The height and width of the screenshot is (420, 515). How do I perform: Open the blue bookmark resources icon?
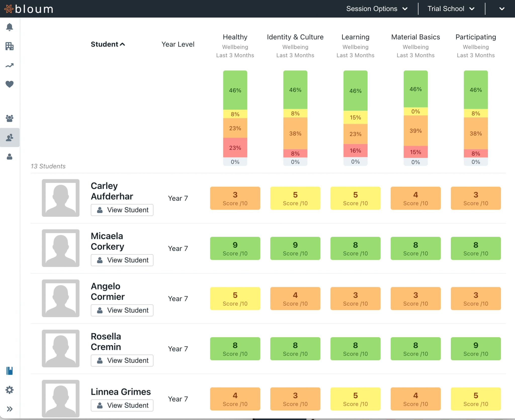(10, 371)
